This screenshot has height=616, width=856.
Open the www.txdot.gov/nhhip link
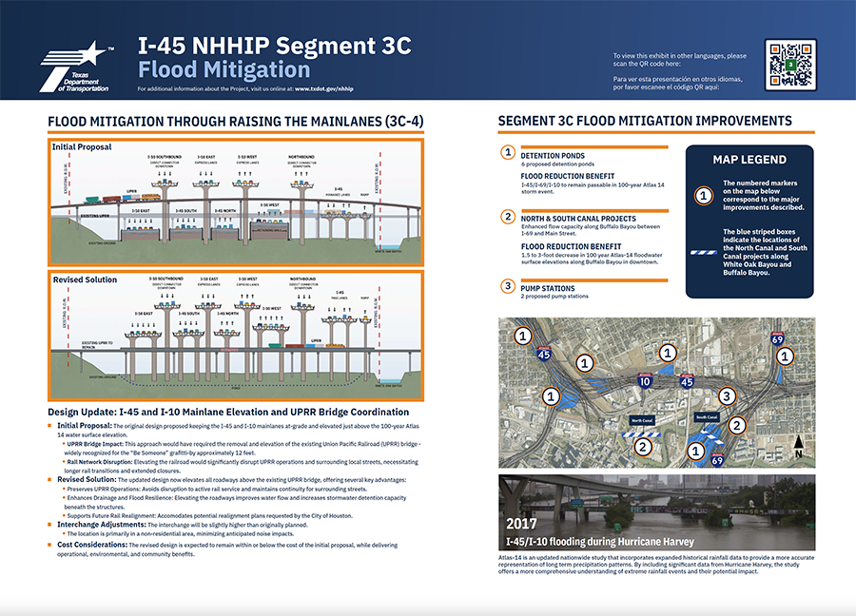pos(323,89)
